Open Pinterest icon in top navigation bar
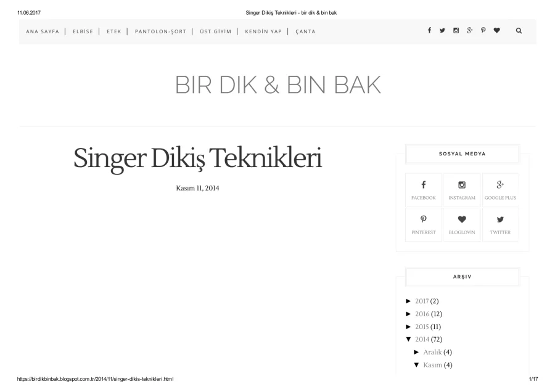 483,30
